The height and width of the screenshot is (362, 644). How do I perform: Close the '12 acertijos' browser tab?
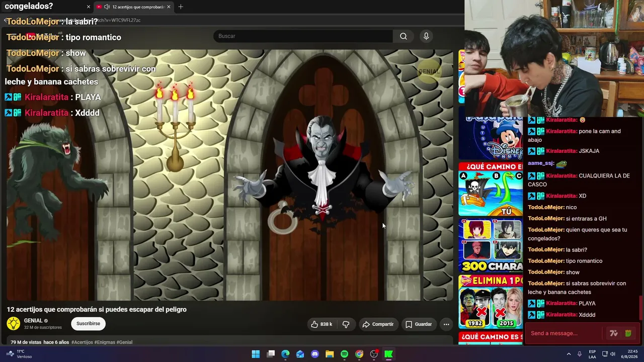coord(169,7)
